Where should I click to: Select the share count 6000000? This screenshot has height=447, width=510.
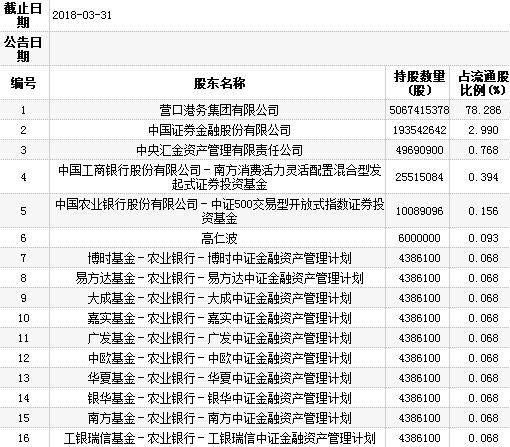[419, 238]
